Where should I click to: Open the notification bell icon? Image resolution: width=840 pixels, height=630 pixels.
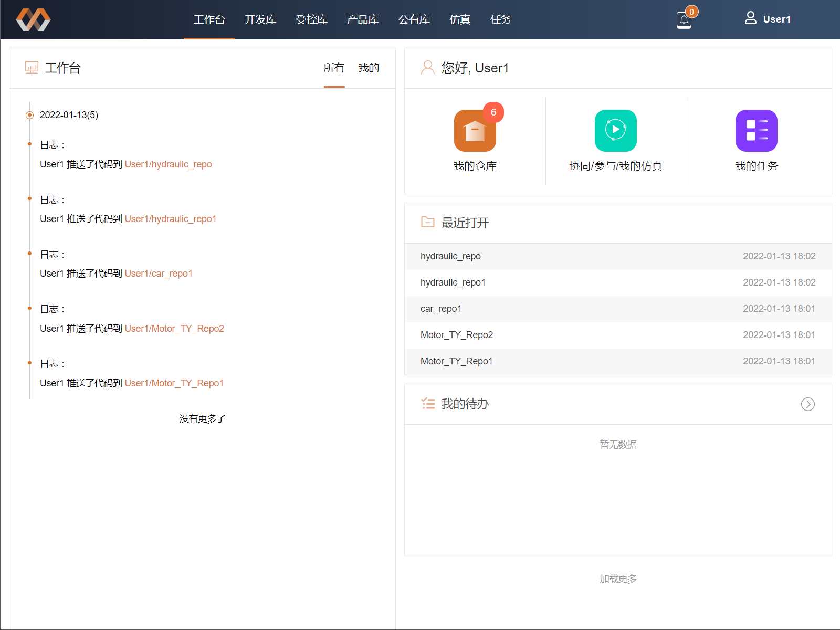(x=684, y=20)
